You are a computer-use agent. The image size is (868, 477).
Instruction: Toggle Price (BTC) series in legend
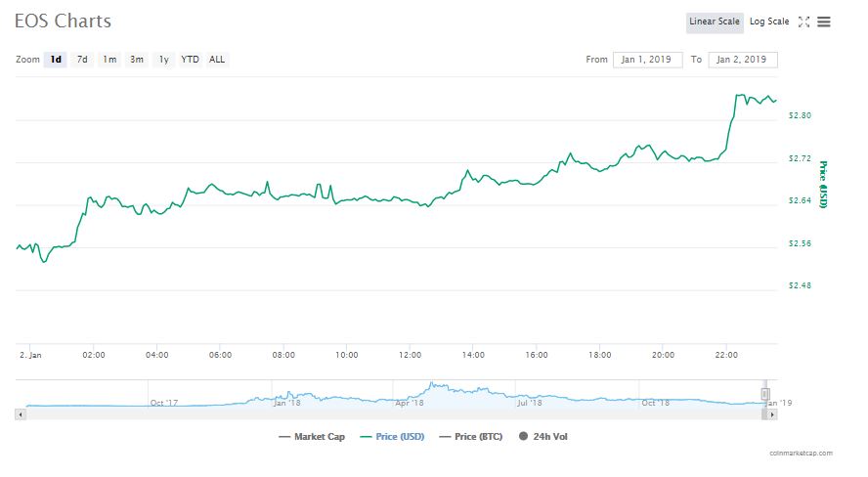(x=471, y=437)
